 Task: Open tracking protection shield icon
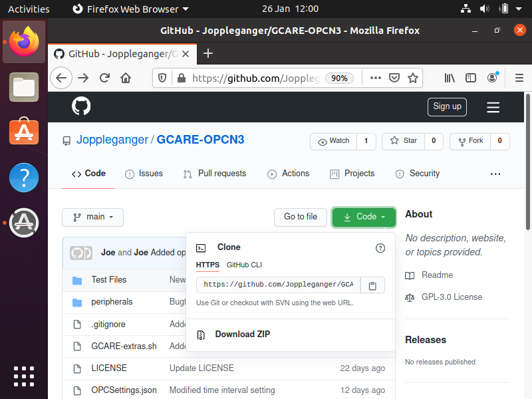[162, 78]
